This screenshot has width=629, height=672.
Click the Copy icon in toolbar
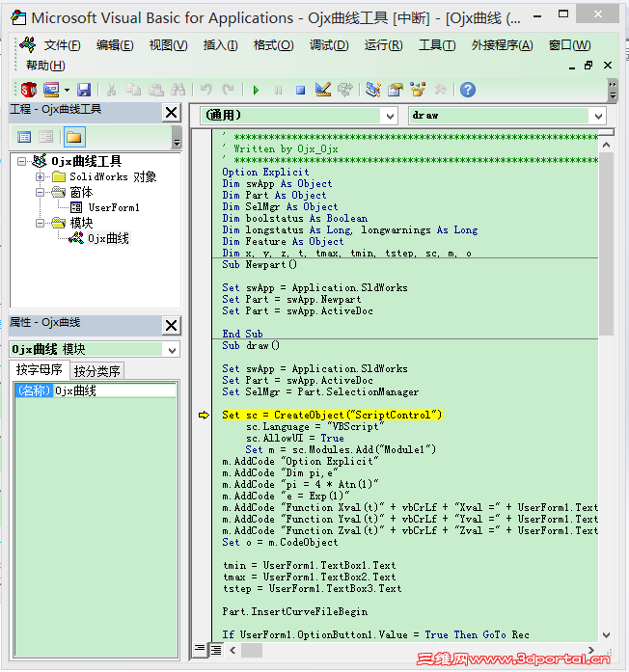point(134,90)
